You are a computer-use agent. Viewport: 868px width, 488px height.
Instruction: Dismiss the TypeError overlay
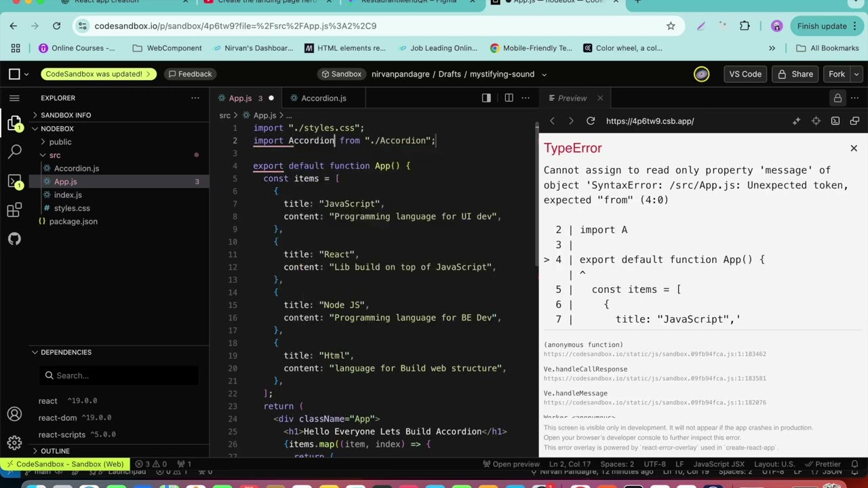[854, 148]
